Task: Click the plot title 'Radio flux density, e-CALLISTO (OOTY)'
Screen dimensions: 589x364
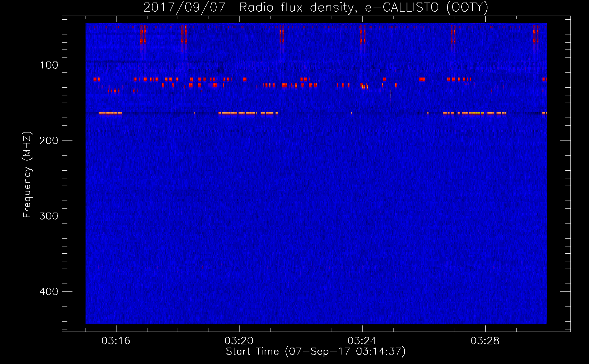Action: (363, 8)
